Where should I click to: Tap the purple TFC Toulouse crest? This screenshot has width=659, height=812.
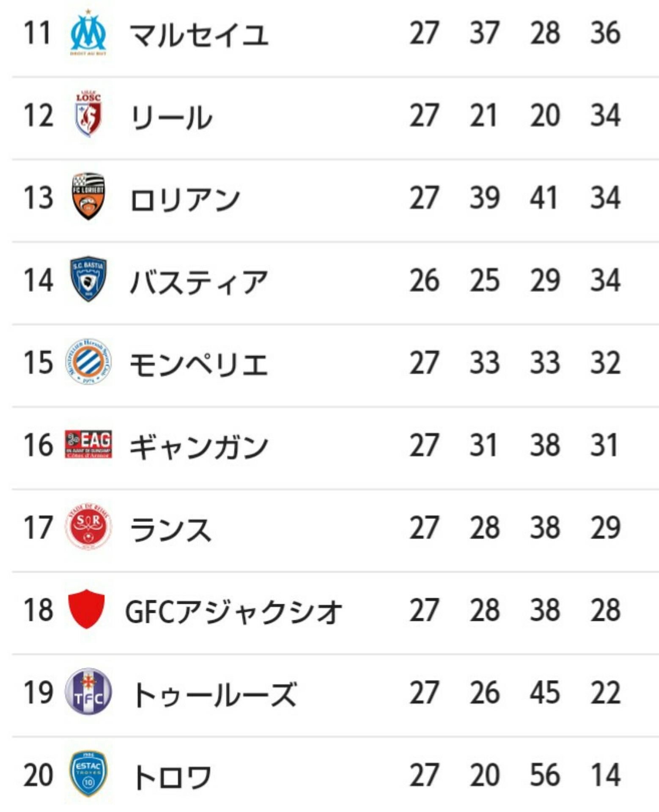pyautogui.click(x=88, y=691)
